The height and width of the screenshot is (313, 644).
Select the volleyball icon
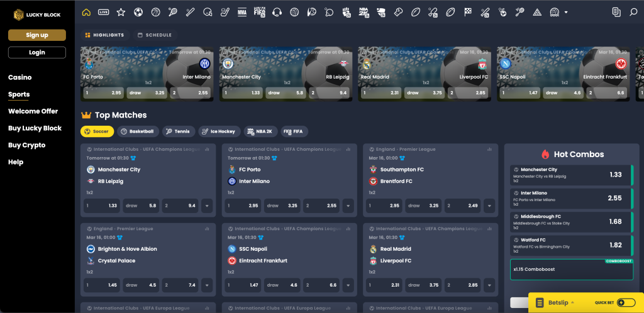click(294, 13)
